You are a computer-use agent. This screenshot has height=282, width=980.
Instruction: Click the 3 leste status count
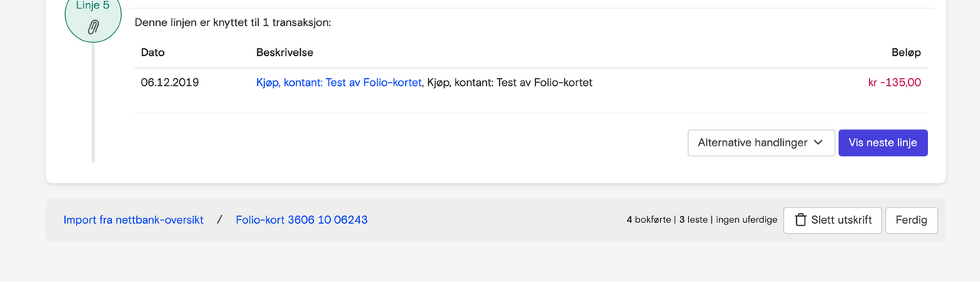694,220
